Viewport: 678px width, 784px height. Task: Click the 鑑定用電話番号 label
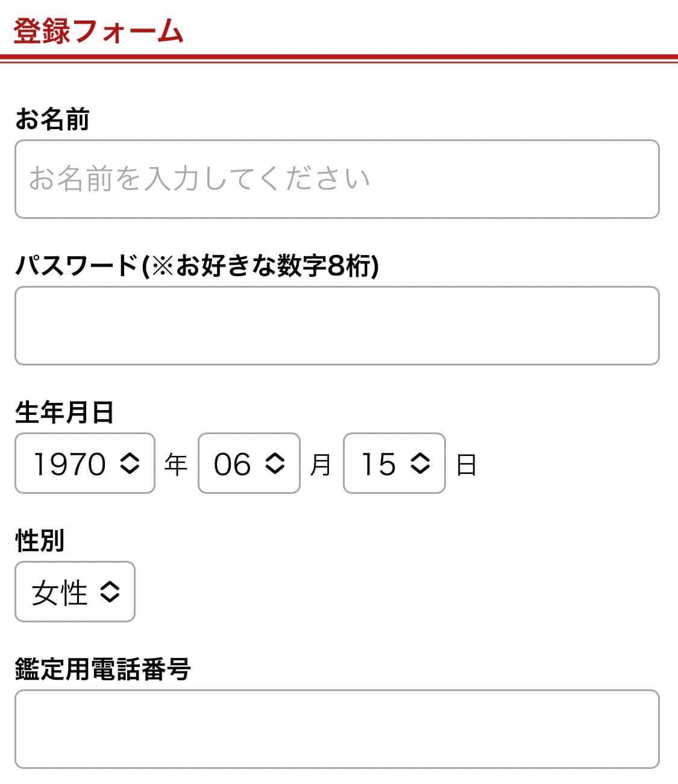click(x=102, y=669)
